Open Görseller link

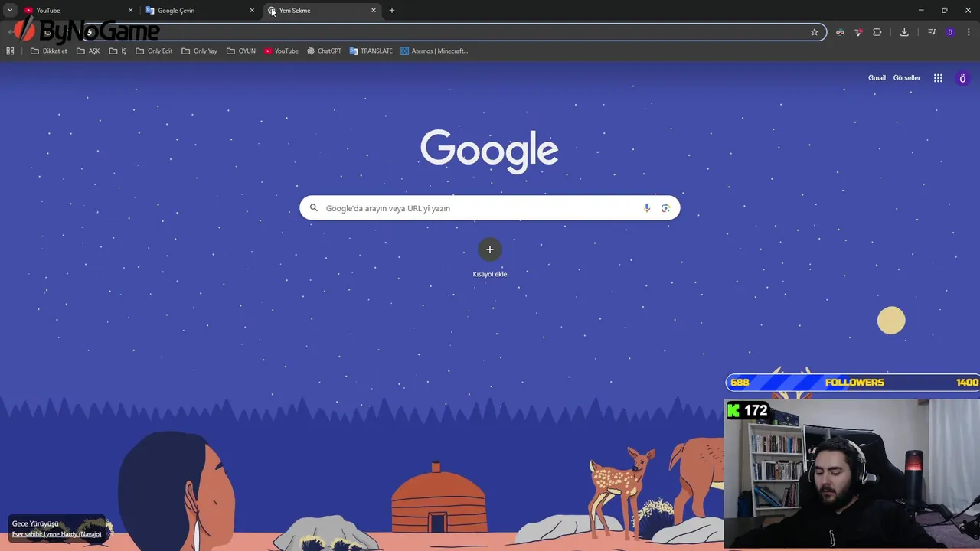pos(906,78)
